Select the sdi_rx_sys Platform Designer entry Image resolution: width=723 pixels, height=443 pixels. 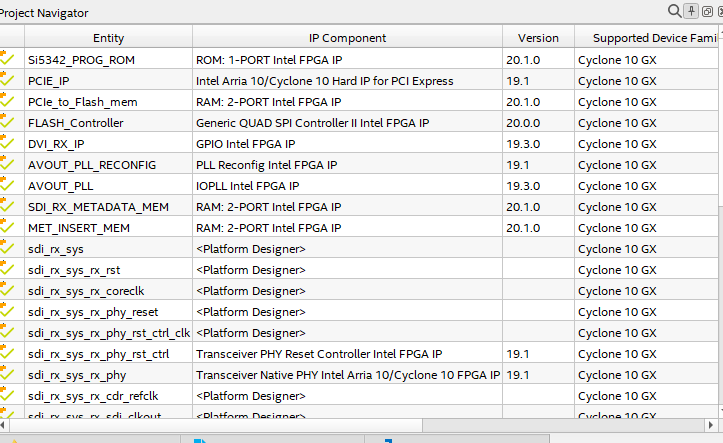(x=57, y=249)
